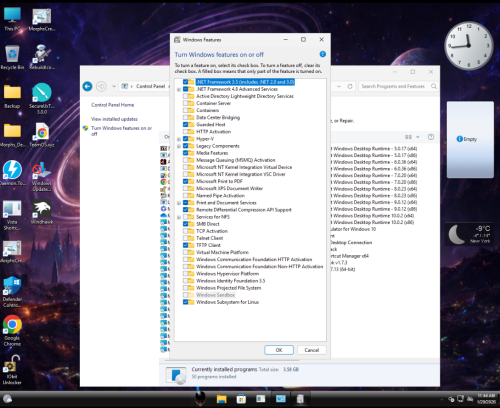Toggle the Media Features checkbox
This screenshot has width=500, height=408.
tap(185, 153)
